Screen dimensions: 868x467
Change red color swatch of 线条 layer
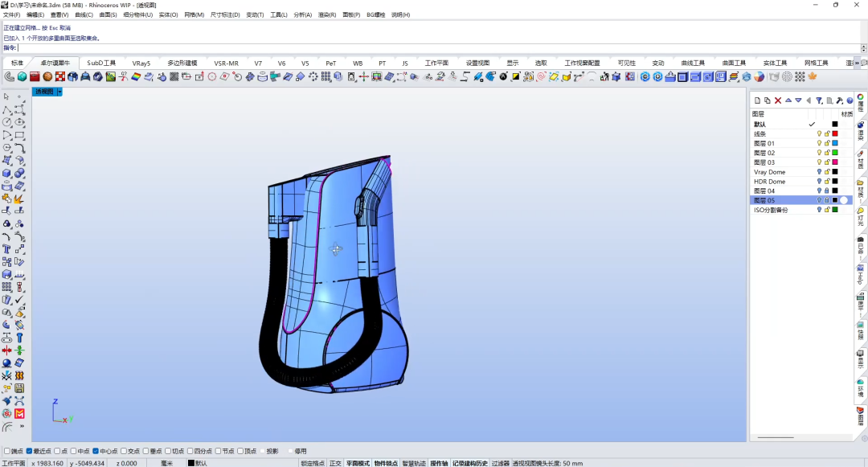coord(835,134)
